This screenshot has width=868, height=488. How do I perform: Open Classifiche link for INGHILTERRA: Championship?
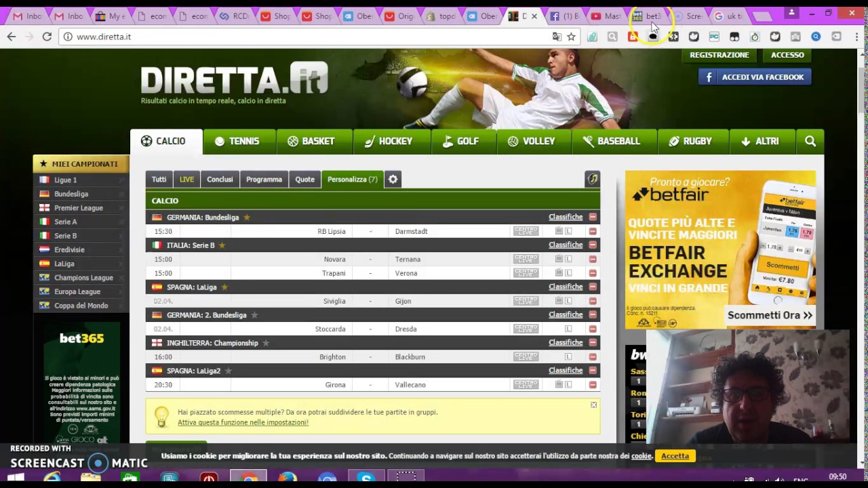pyautogui.click(x=566, y=342)
